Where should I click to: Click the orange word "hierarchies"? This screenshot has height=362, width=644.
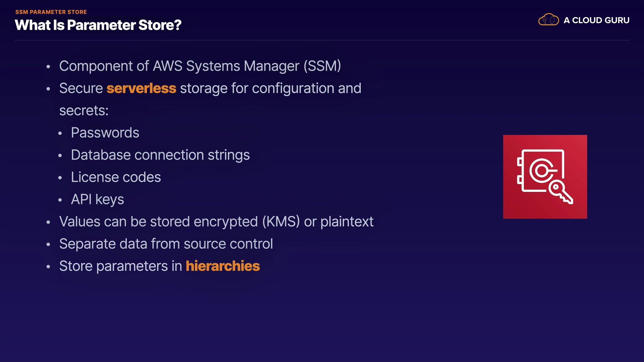point(223,266)
